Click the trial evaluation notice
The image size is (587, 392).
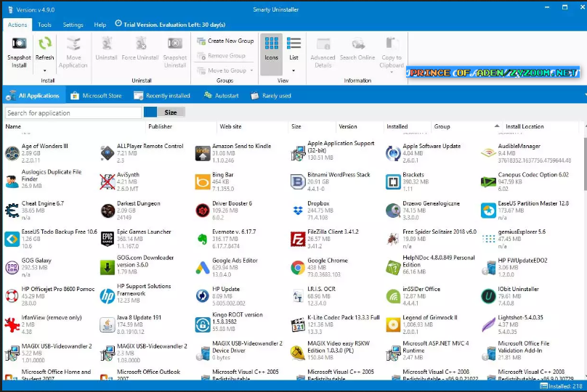pyautogui.click(x=170, y=24)
